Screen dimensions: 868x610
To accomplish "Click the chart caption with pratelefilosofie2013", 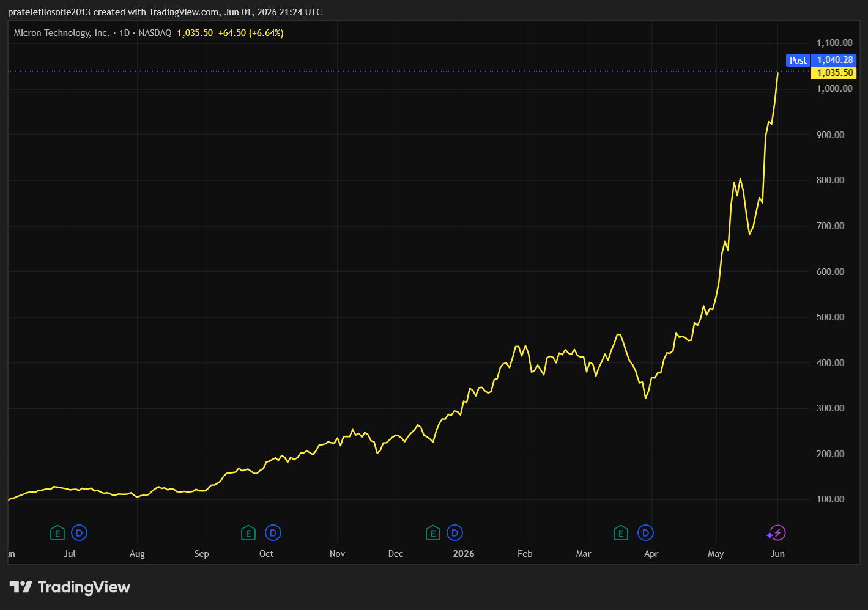I will [x=165, y=12].
